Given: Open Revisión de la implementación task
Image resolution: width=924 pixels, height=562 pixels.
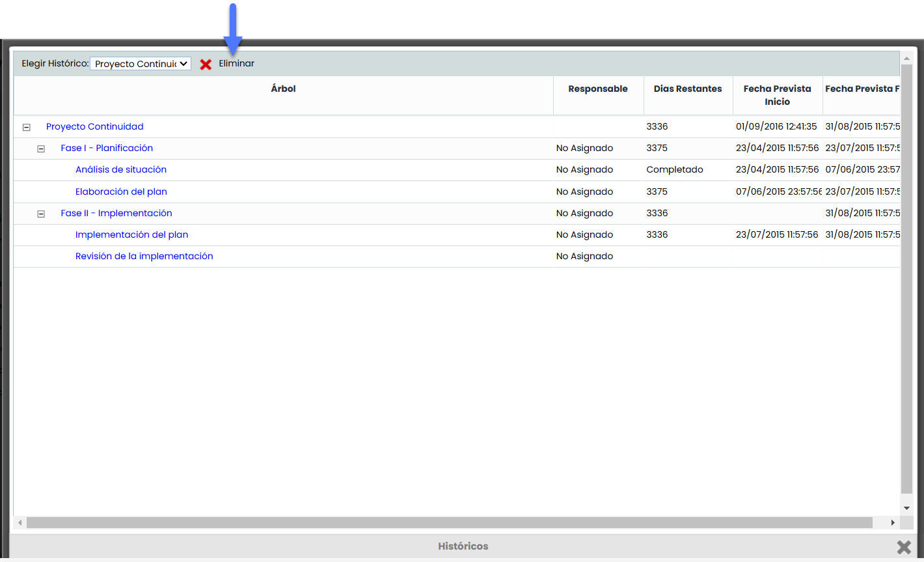Looking at the screenshot, I should 144,257.
